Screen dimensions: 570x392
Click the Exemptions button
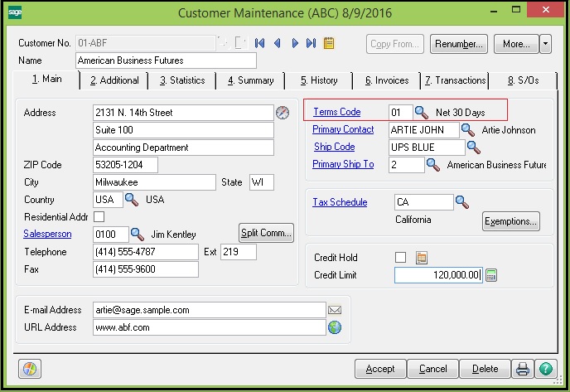(x=510, y=221)
